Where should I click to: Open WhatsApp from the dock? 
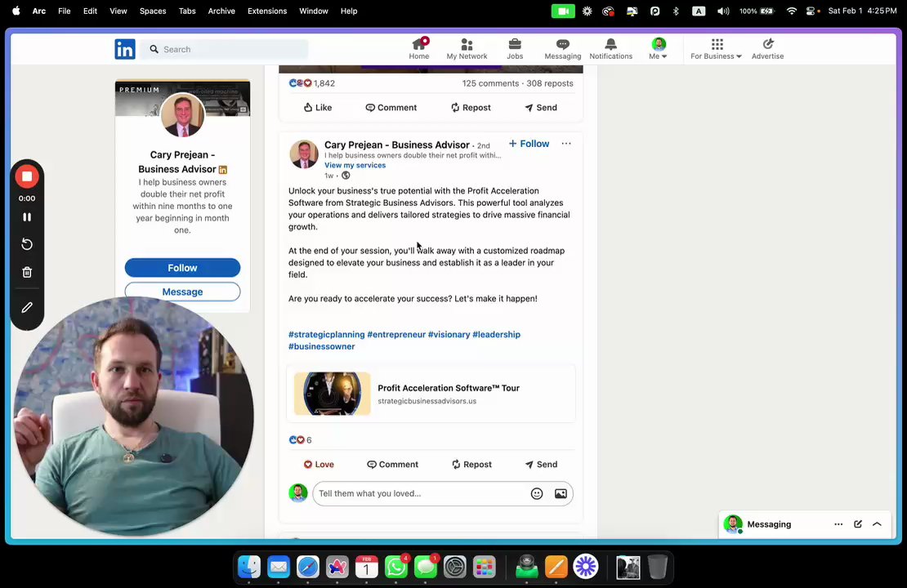coord(395,568)
